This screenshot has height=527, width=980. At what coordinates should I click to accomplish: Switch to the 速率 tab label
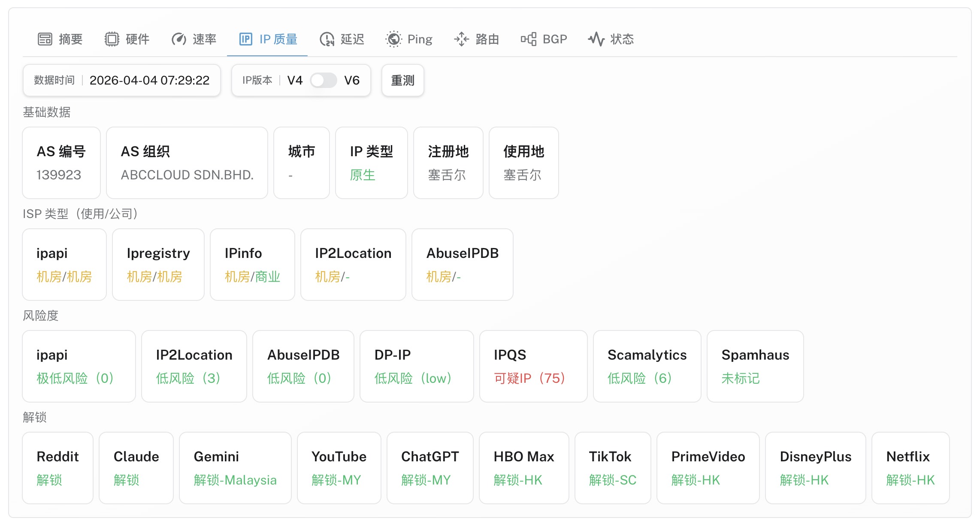click(x=204, y=39)
